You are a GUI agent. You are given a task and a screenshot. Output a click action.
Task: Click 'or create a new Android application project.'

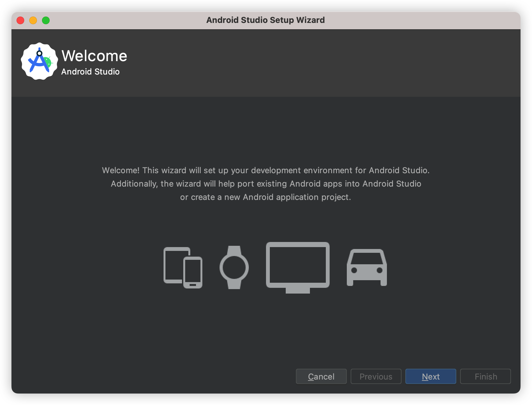[266, 197]
